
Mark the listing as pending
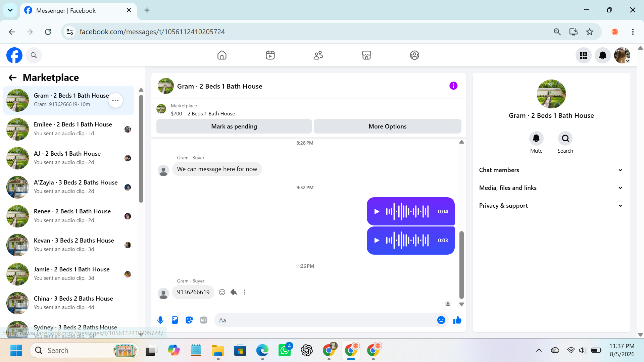pyautogui.click(x=234, y=126)
